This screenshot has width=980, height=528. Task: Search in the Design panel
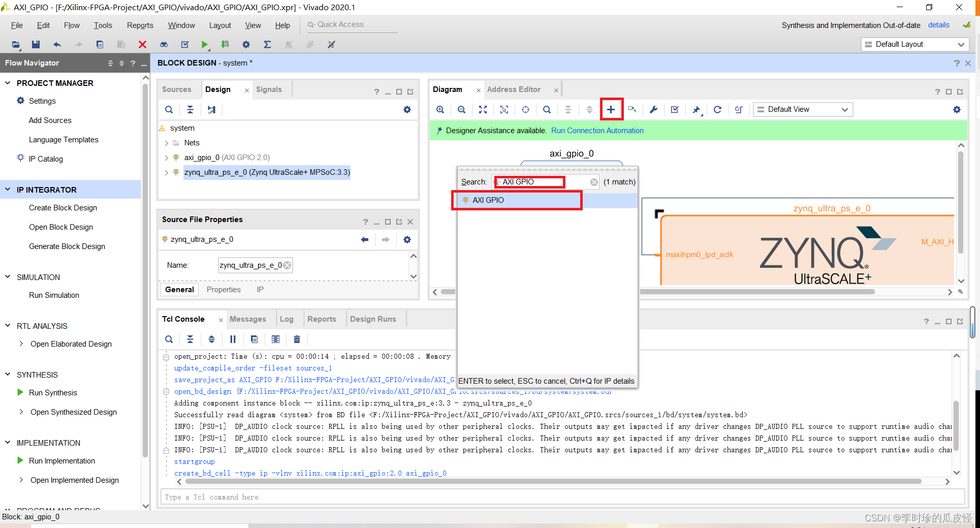coord(169,109)
